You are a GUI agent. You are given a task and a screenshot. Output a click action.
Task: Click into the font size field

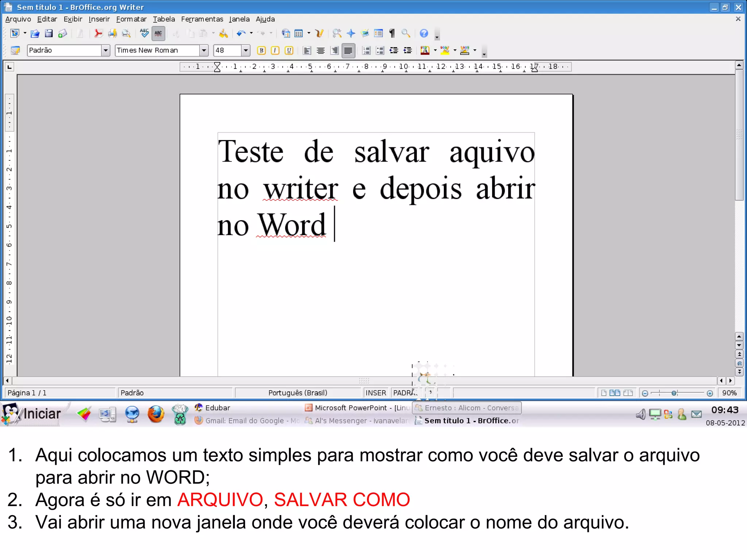(228, 50)
